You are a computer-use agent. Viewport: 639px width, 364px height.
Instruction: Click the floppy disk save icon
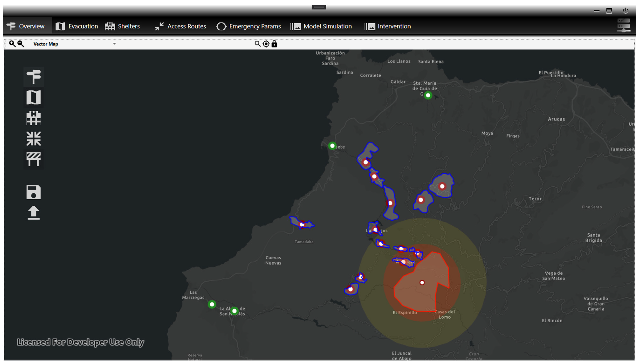(34, 192)
